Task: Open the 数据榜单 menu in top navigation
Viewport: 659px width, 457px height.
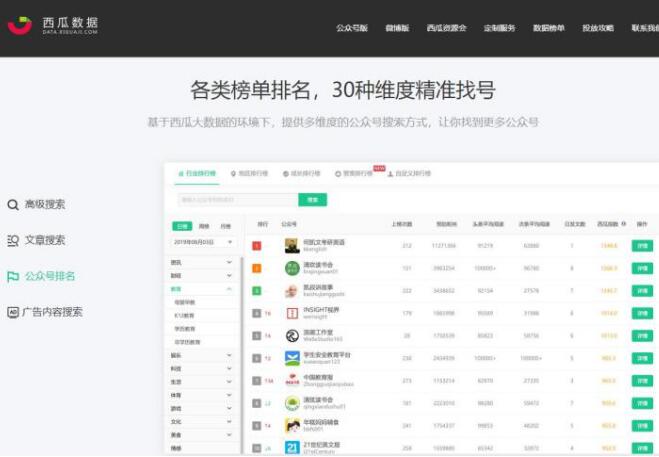Action: [549, 28]
